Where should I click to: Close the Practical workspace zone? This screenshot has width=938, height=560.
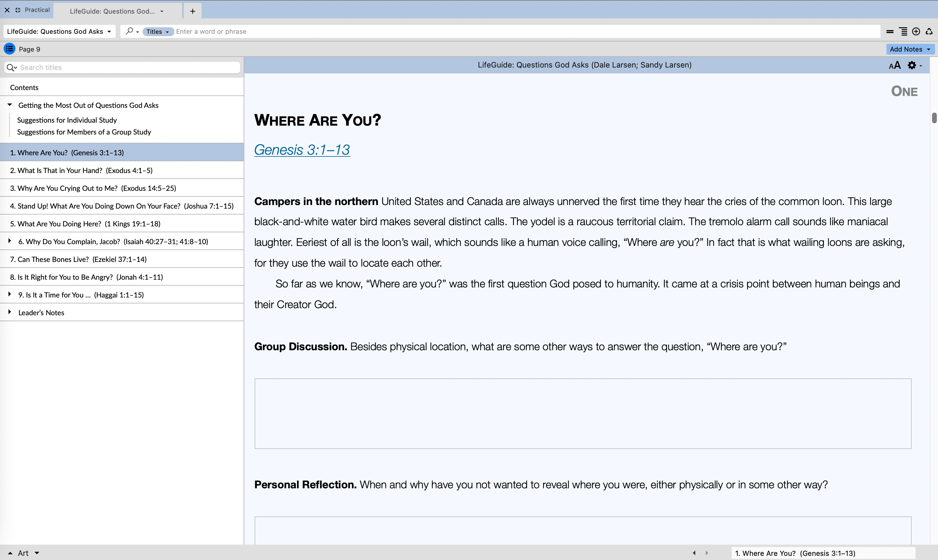[x=7, y=10]
